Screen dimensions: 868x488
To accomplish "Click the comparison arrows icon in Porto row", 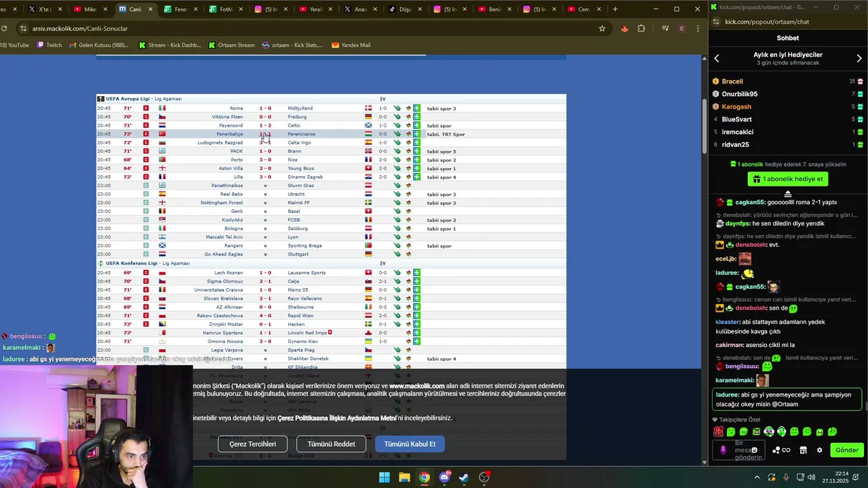I will (408, 160).
